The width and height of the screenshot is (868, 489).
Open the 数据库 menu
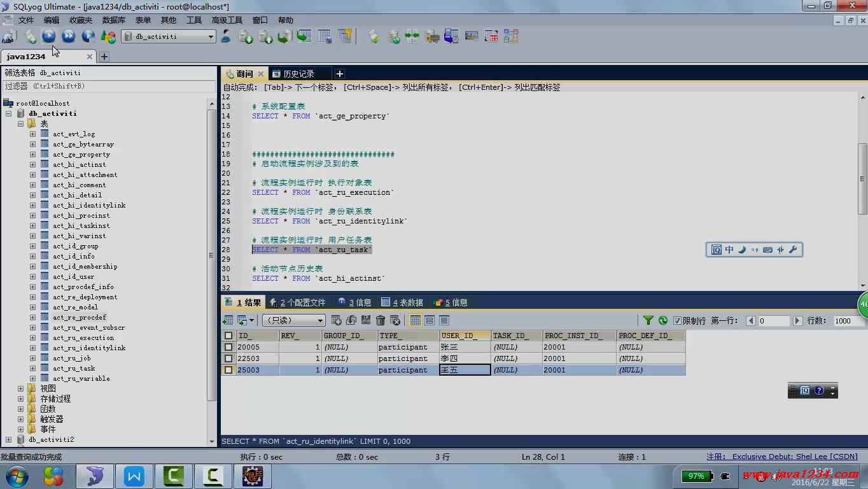point(114,20)
